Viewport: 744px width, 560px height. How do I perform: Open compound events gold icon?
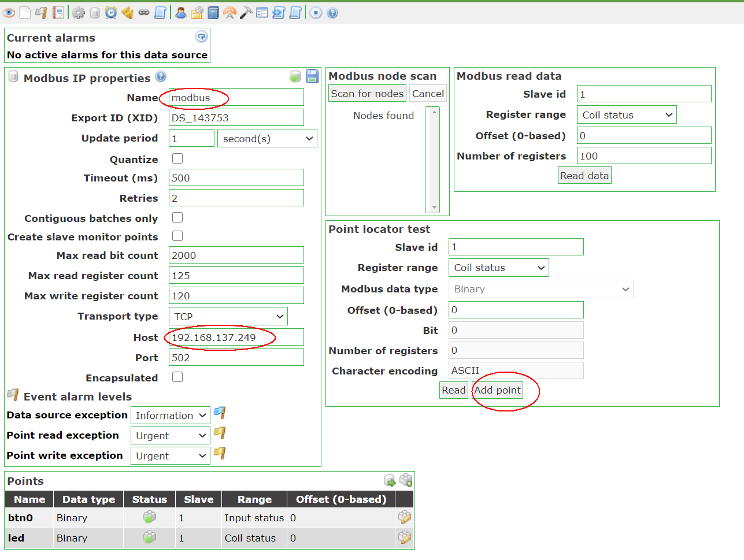coord(127,13)
